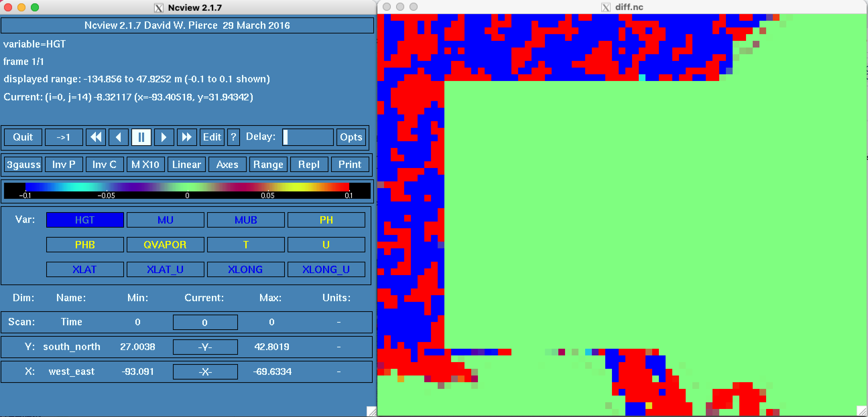Click the ->1 reset frame button
The image size is (868, 417).
coord(64,137)
